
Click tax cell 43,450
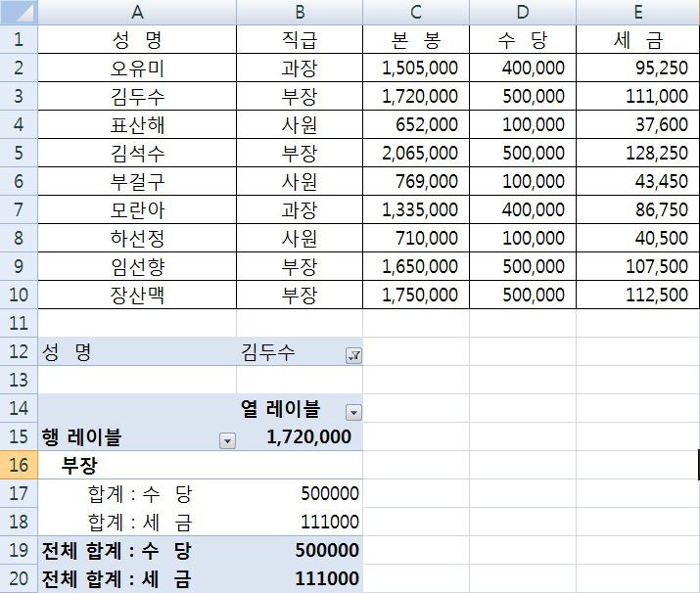[x=638, y=181]
